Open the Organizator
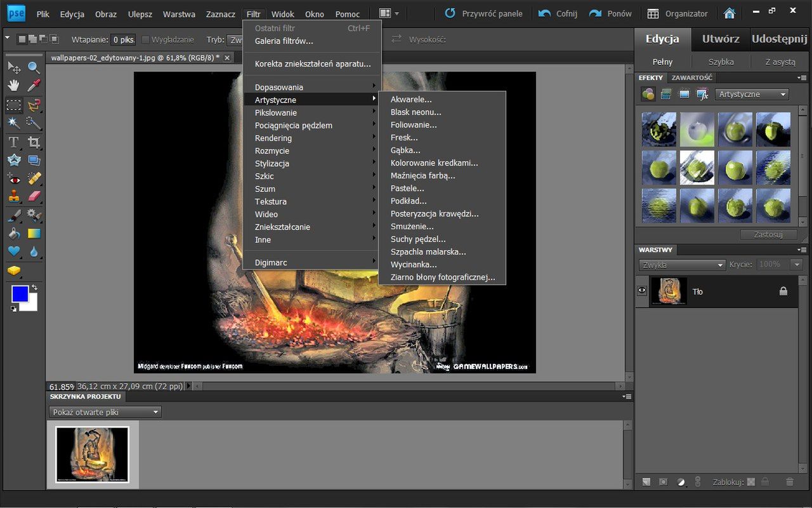The height and width of the screenshot is (508, 812). [678, 13]
